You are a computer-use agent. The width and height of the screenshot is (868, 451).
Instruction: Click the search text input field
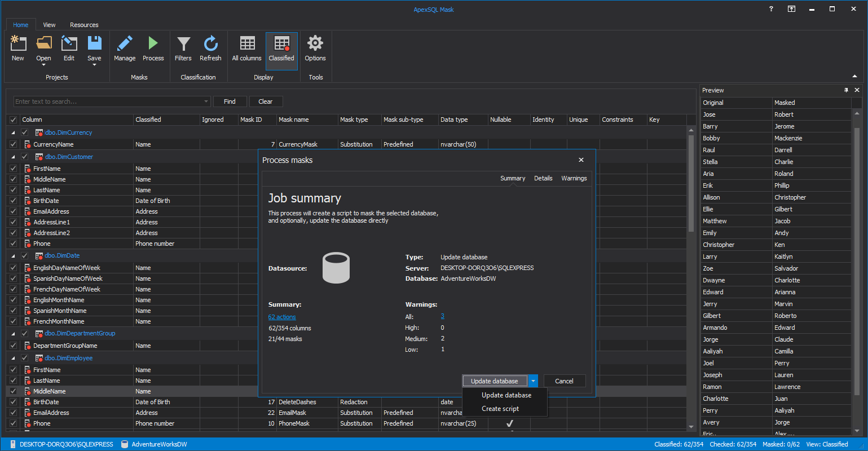click(x=108, y=101)
